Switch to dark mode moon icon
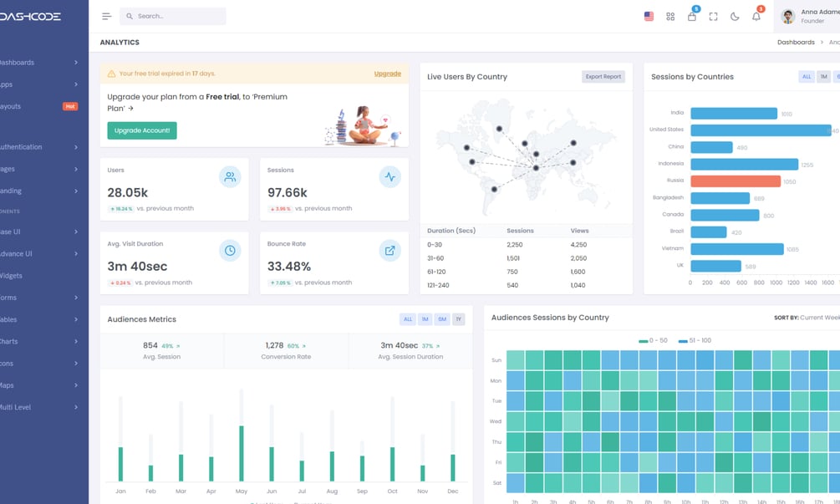 tap(735, 17)
